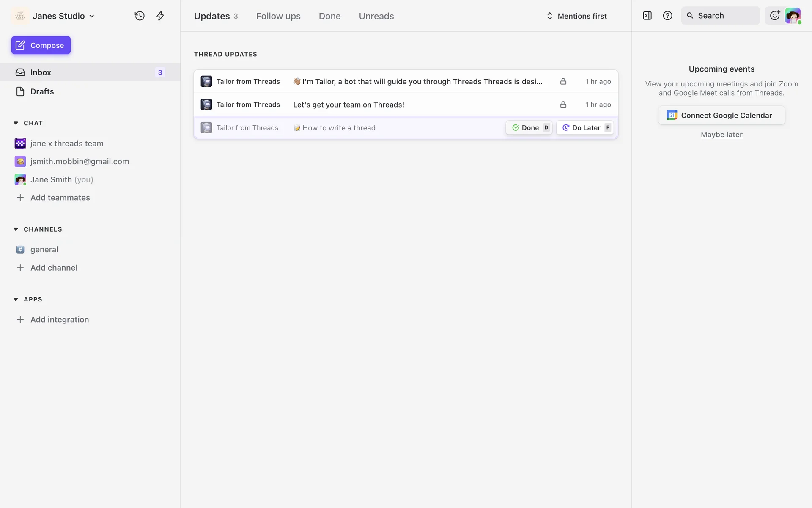Open the Mentions first sort dropdown
The height and width of the screenshot is (508, 812).
pos(577,16)
